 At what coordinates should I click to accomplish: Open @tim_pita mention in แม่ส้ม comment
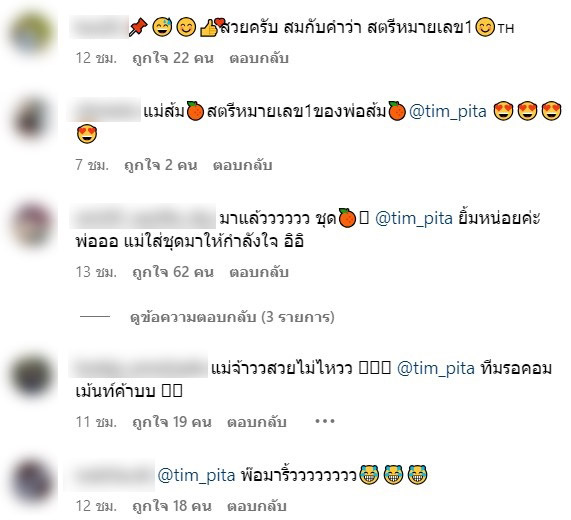(x=448, y=111)
